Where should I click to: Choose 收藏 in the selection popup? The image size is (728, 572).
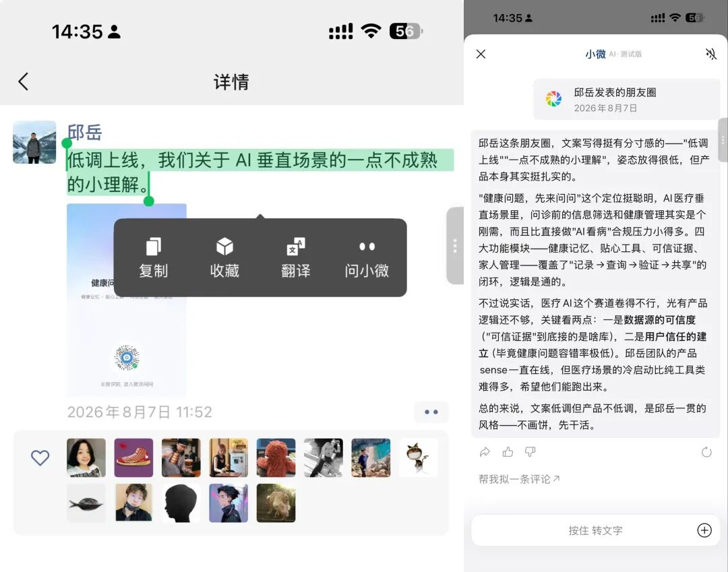click(x=224, y=257)
